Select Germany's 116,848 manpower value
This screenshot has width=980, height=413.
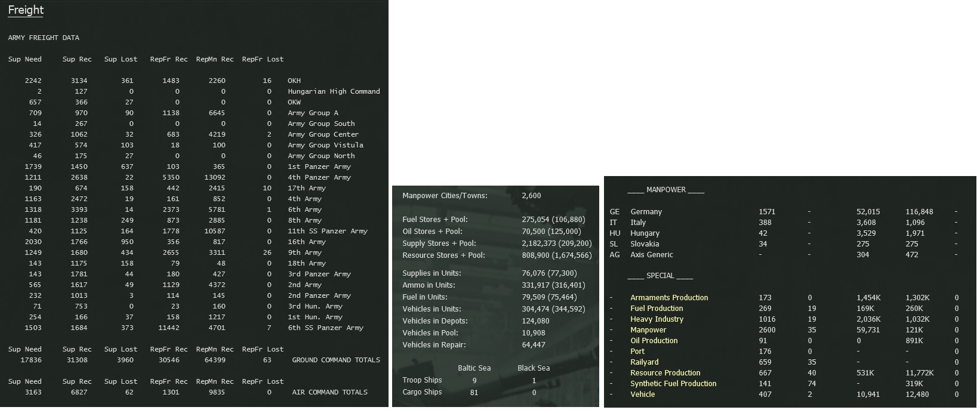coord(919,212)
